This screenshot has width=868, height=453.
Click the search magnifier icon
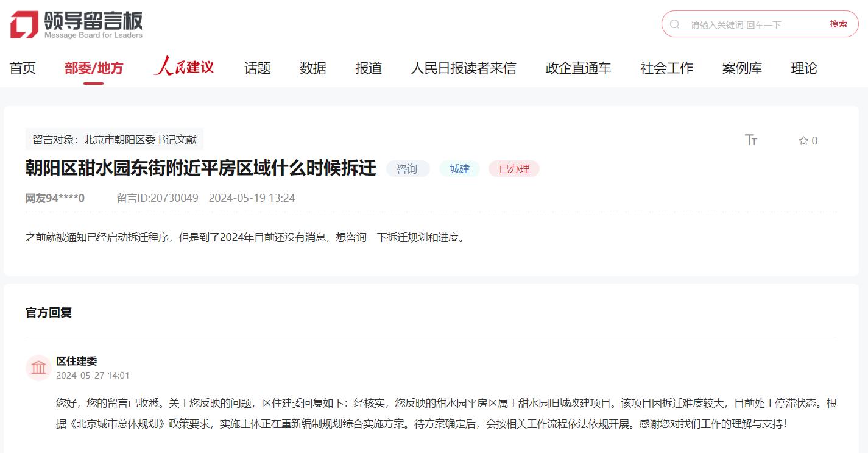pos(675,24)
